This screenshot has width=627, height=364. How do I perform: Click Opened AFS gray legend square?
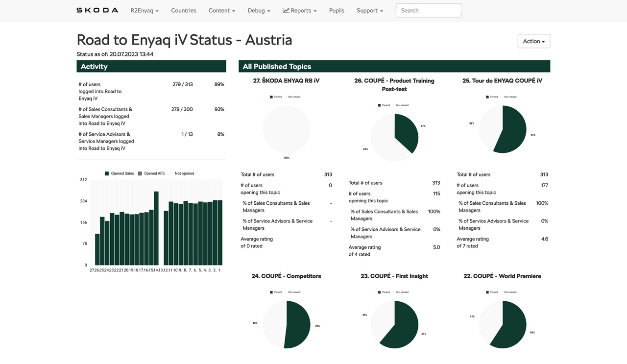coord(140,173)
